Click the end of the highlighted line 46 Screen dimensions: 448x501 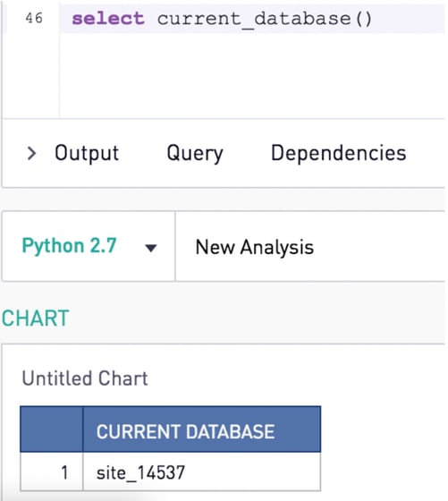(x=409, y=19)
